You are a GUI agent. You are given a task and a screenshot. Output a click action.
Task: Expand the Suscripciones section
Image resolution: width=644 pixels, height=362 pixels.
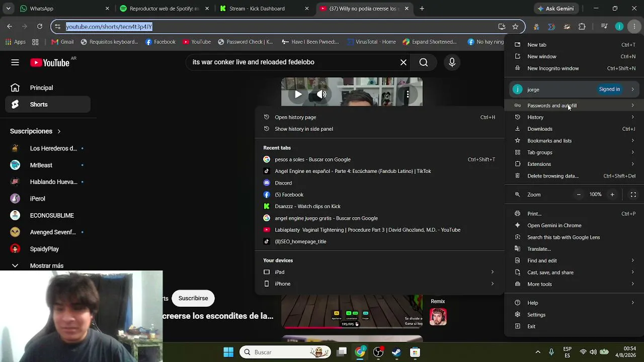(35, 131)
